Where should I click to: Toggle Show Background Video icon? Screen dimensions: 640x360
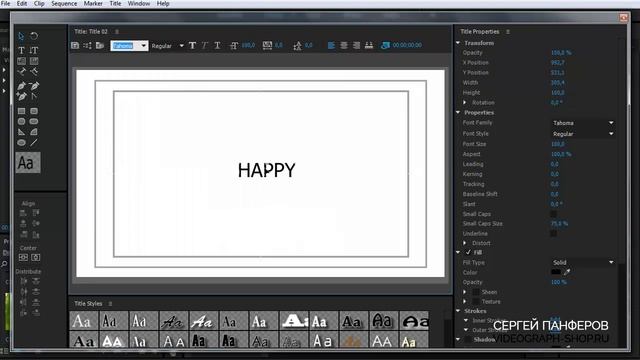tap(385, 45)
